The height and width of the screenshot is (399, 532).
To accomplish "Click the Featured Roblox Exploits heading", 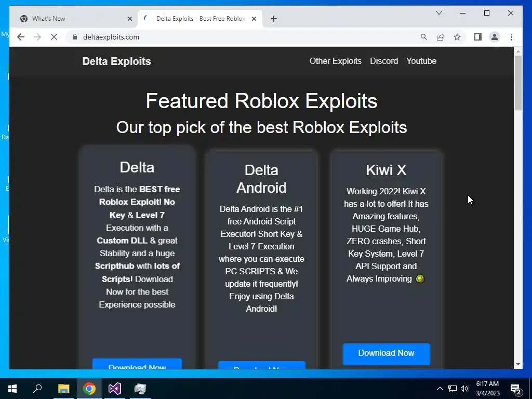I will [261, 101].
